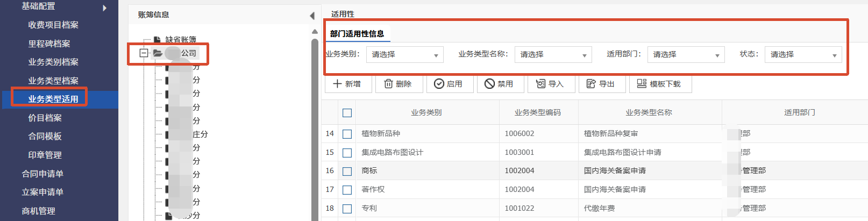The image size is (868, 221).
Task: Click the open folder icon beside 公司
Action: tap(158, 53)
